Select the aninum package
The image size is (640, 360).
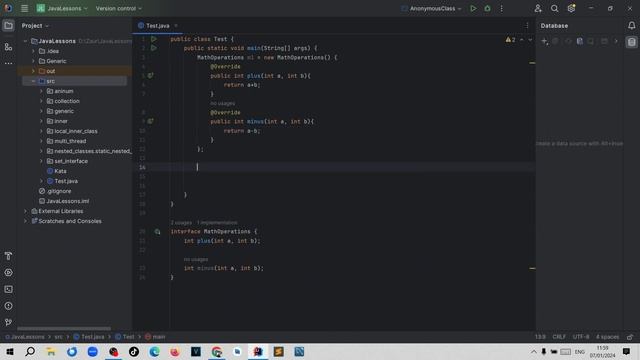click(x=64, y=91)
